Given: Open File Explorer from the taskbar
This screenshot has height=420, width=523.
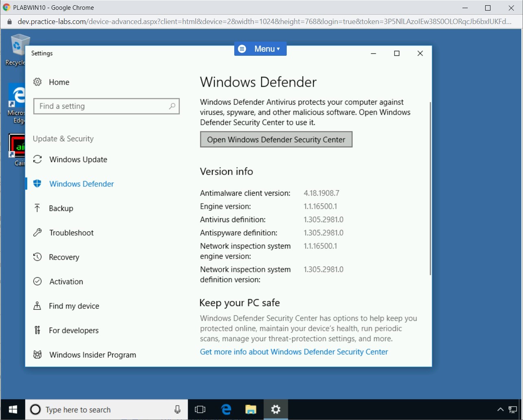Looking at the screenshot, I should pyautogui.click(x=251, y=409).
